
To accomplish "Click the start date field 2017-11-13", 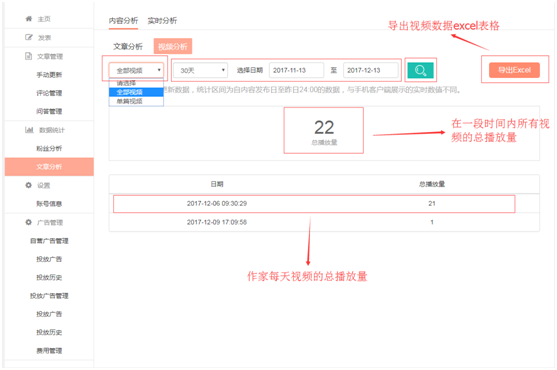I will point(297,70).
